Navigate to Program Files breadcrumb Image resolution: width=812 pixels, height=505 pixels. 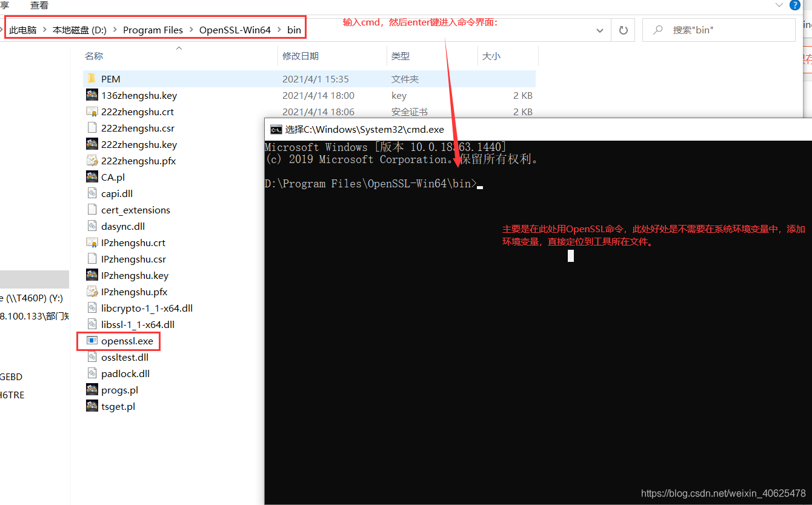pyautogui.click(x=153, y=30)
